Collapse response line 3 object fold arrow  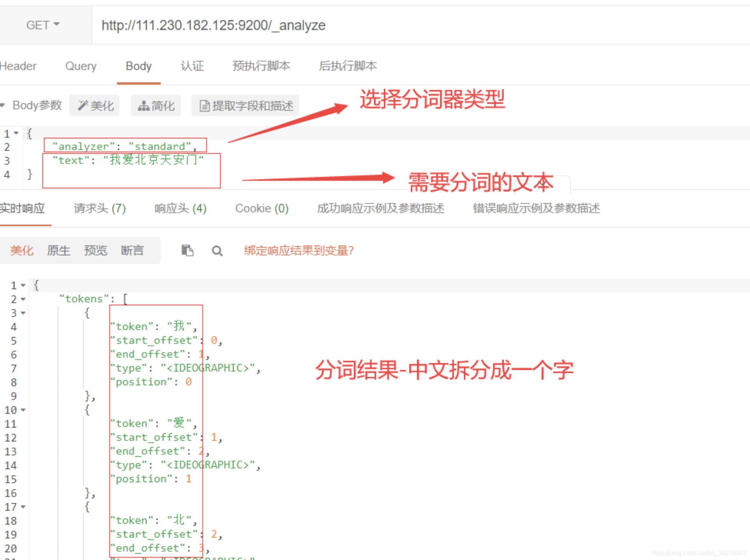coord(23,313)
